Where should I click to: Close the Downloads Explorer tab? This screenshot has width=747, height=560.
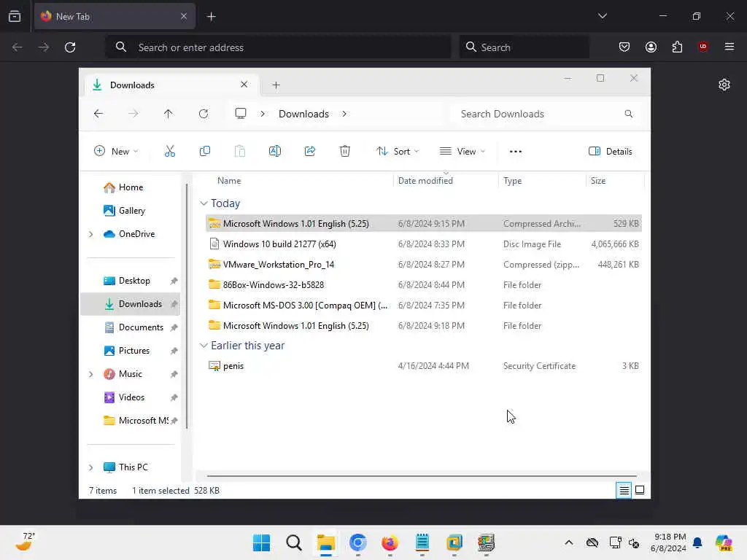244,85
